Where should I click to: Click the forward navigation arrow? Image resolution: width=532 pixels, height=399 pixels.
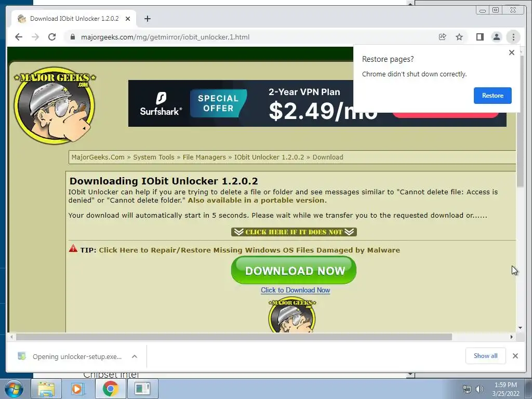pyautogui.click(x=35, y=37)
